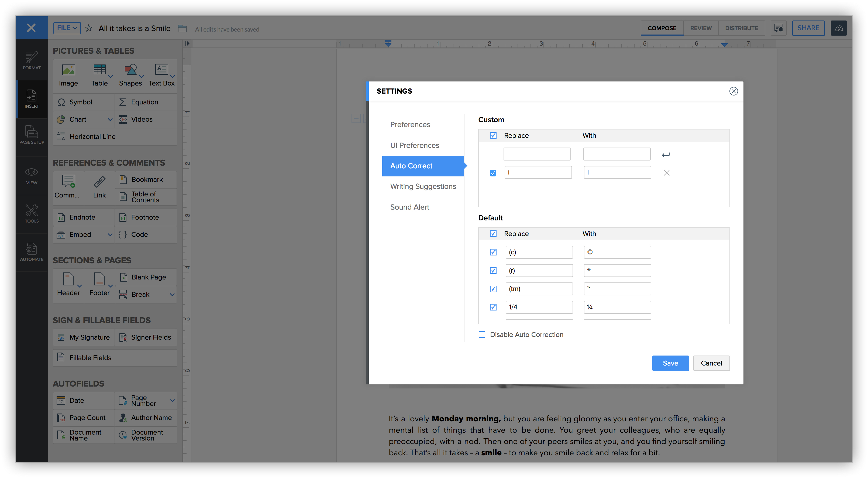Open the FILE dropdown menu
868x478 pixels.
(67, 28)
